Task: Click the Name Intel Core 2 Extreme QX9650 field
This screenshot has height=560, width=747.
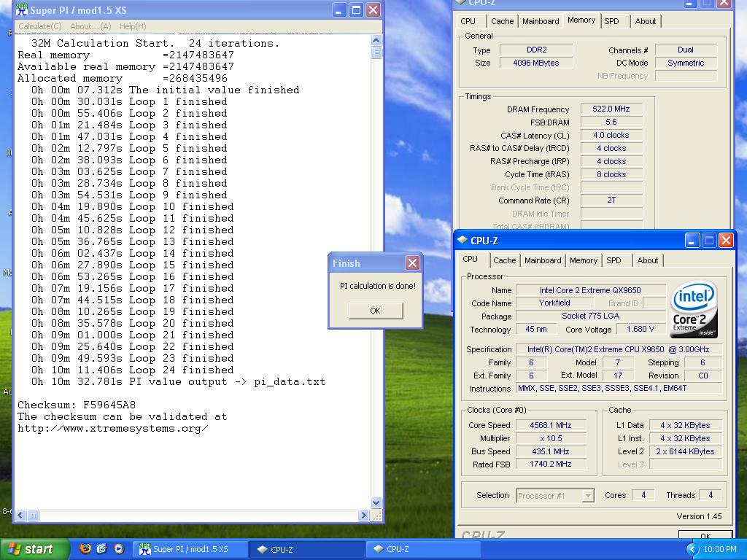Action: click(x=590, y=290)
